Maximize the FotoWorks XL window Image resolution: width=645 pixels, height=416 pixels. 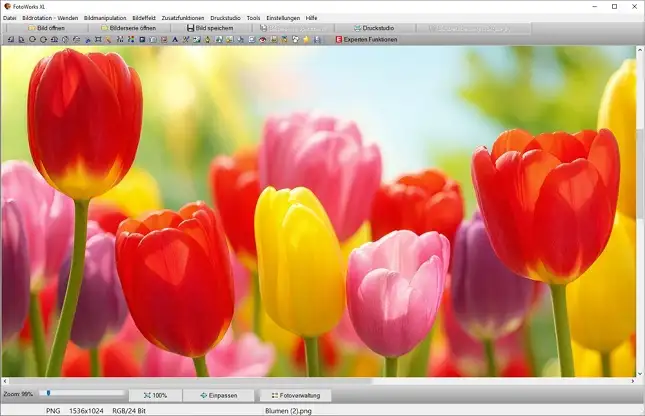click(615, 7)
